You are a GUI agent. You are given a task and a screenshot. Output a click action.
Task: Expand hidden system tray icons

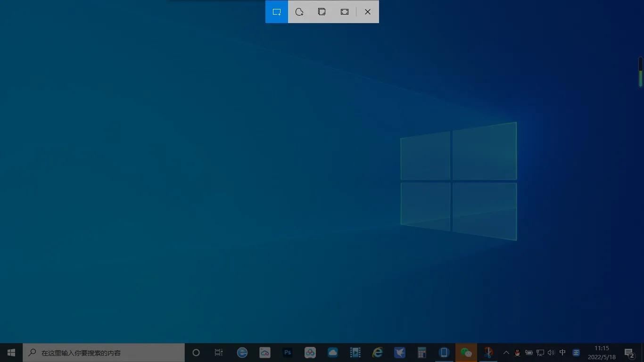tap(506, 353)
